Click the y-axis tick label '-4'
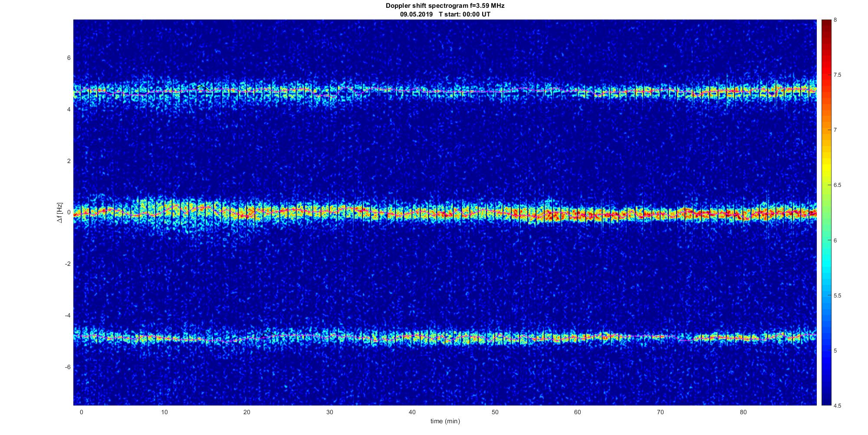Image resolution: width=868 pixels, height=435 pixels. 68,316
